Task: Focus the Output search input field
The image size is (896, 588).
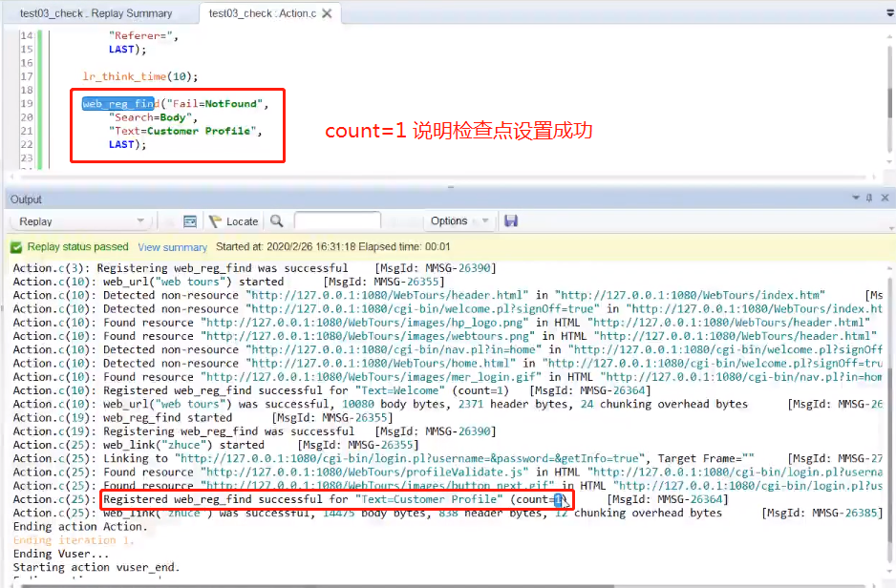Action: pos(337,220)
